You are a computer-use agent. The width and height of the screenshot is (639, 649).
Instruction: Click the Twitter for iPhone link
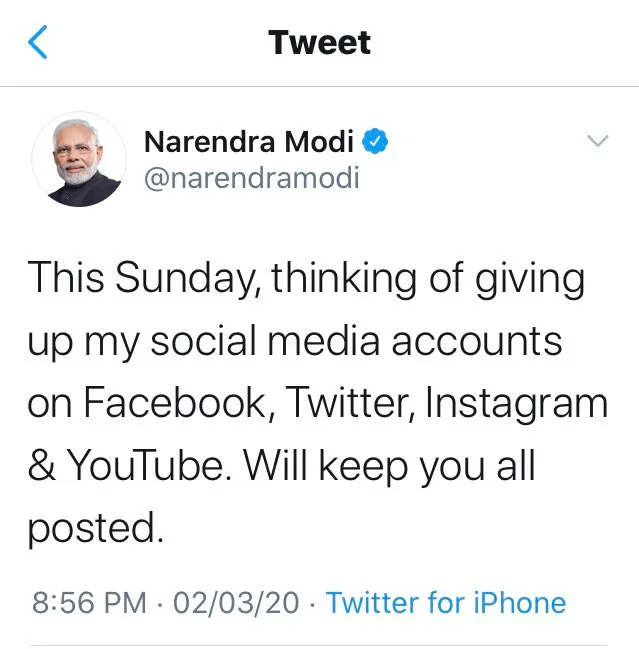coord(446,602)
